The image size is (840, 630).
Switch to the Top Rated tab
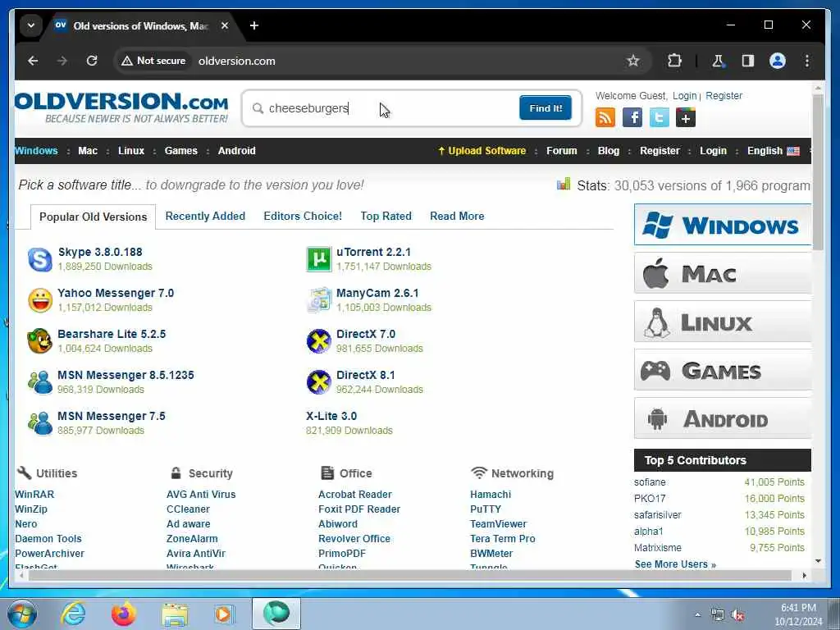(386, 216)
